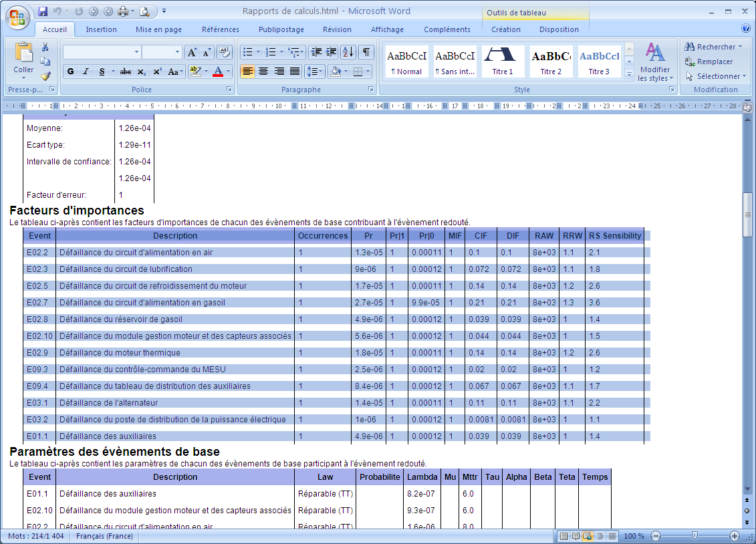Viewport: 756px width, 544px height.
Task: Paste using the Coller button
Action: [23, 60]
